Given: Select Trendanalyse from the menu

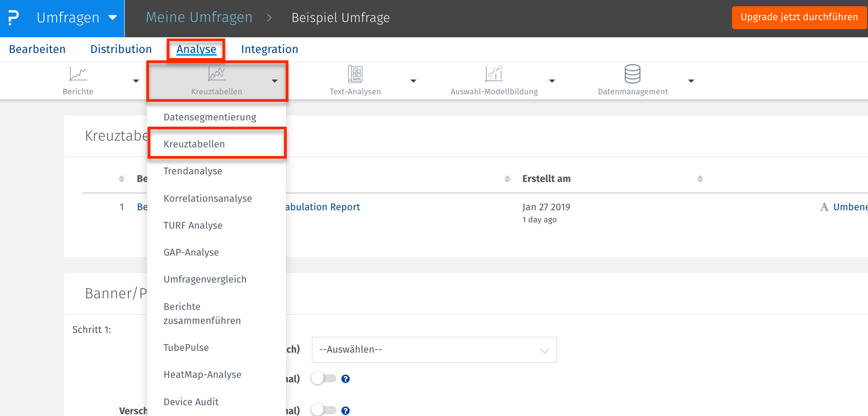Looking at the screenshot, I should (x=193, y=171).
